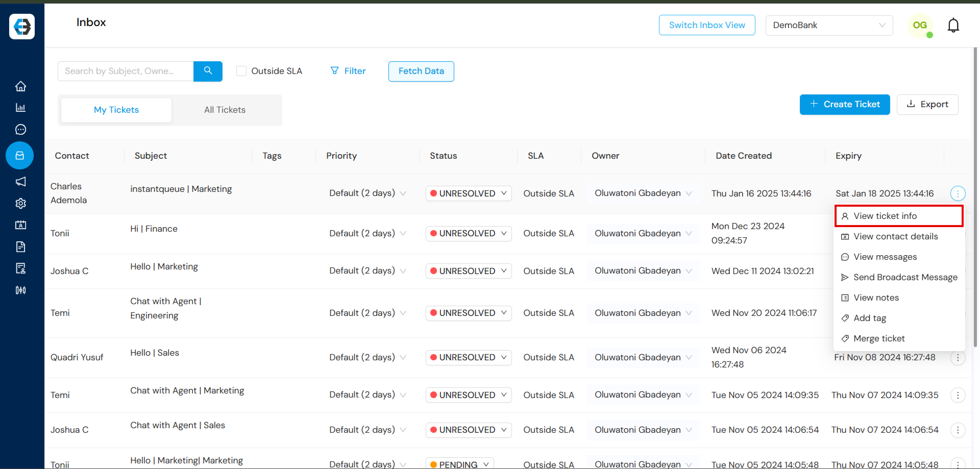Click the Fetch Data button

pos(421,71)
